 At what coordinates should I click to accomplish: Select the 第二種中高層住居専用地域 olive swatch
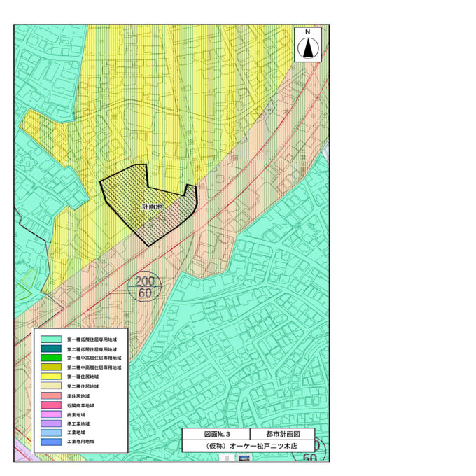pyautogui.click(x=51, y=367)
